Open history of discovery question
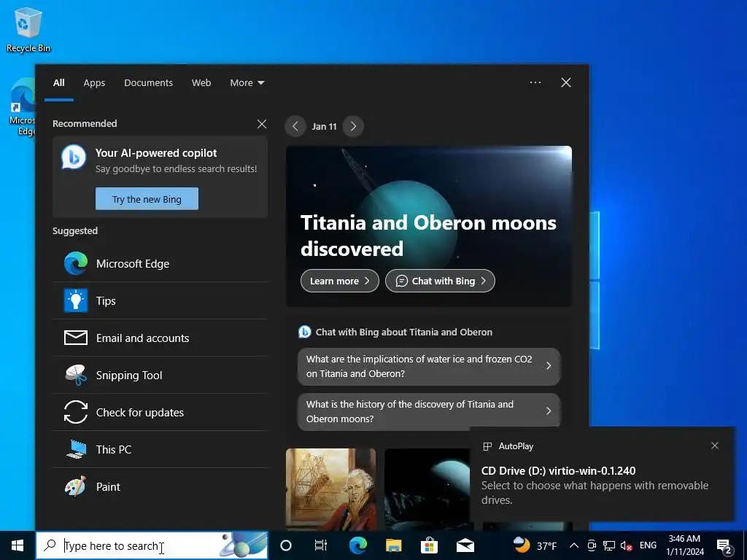 (429, 411)
